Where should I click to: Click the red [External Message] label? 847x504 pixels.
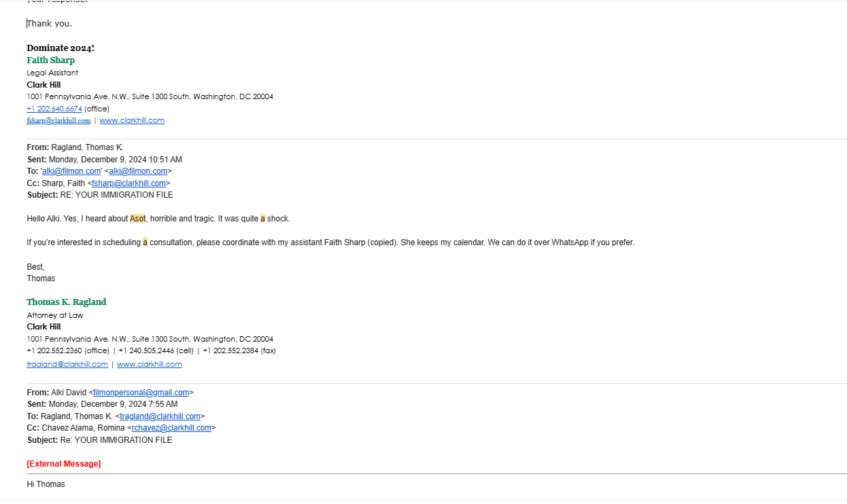pyautogui.click(x=64, y=464)
